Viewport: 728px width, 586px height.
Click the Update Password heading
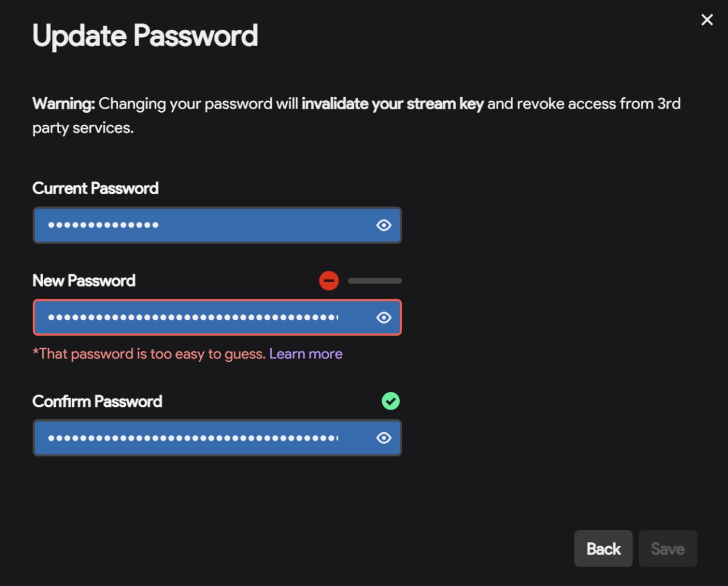point(145,36)
